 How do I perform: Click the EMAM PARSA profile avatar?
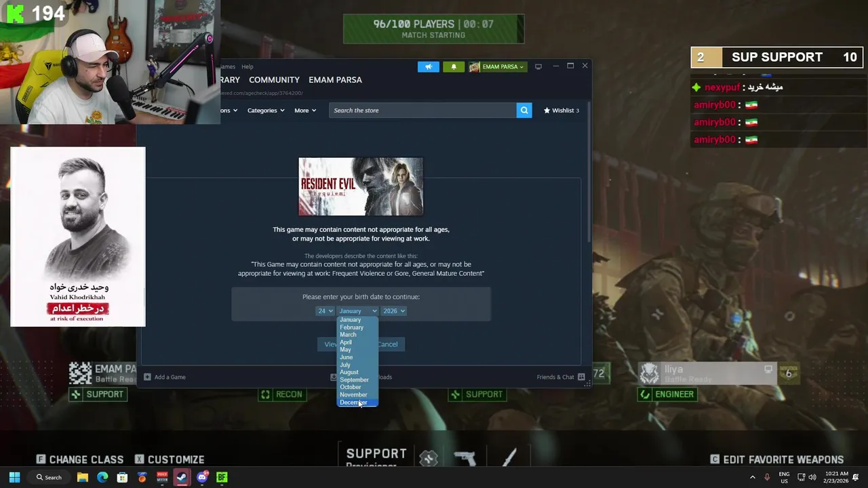[x=475, y=66]
